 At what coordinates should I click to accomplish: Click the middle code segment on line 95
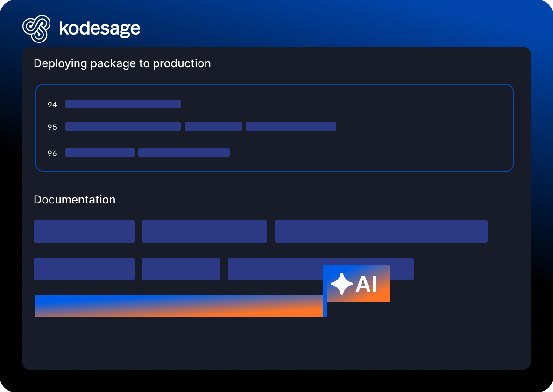click(x=213, y=126)
